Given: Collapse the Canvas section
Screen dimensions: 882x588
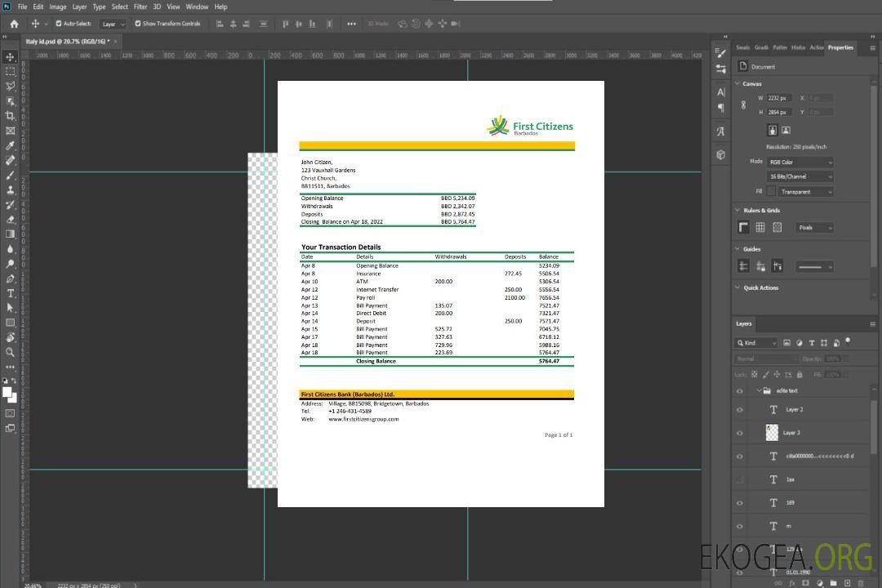Looking at the screenshot, I should coord(738,83).
